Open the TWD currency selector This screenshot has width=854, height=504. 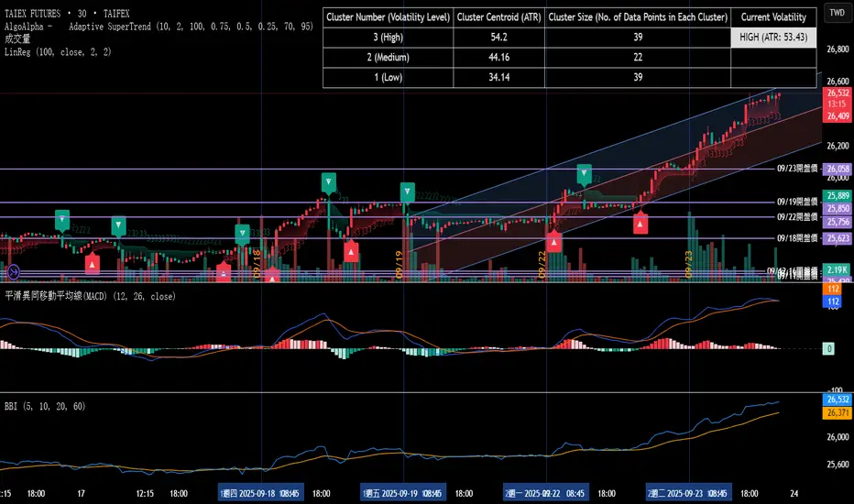tap(838, 13)
